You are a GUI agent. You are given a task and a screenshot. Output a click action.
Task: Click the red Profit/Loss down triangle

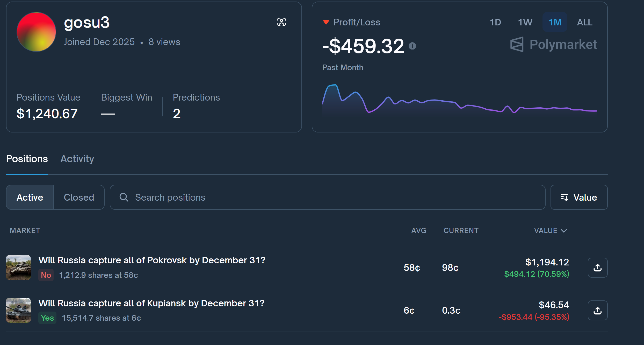click(x=326, y=22)
